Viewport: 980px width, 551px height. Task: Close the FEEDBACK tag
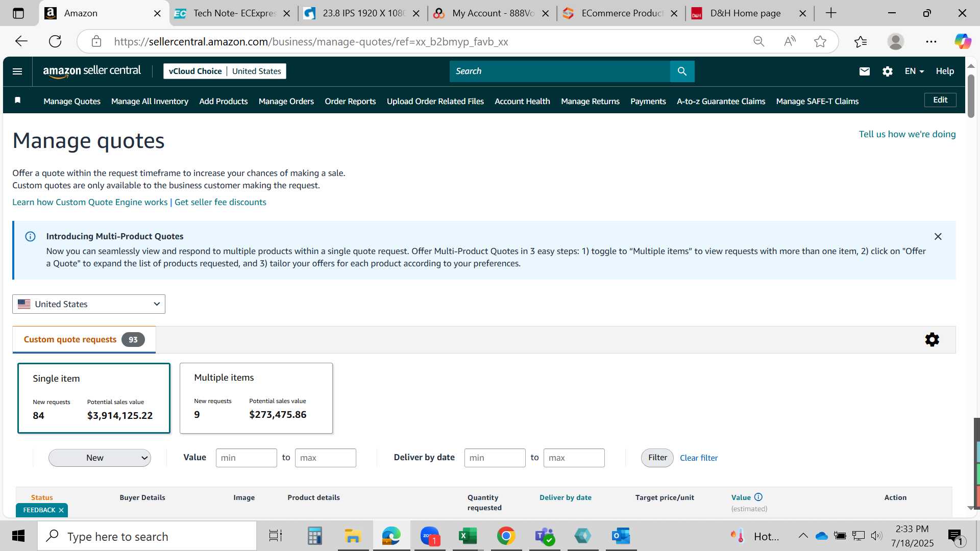pos(61,510)
